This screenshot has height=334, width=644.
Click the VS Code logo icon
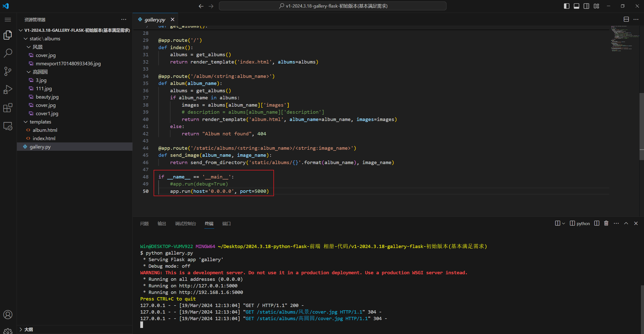point(6,6)
